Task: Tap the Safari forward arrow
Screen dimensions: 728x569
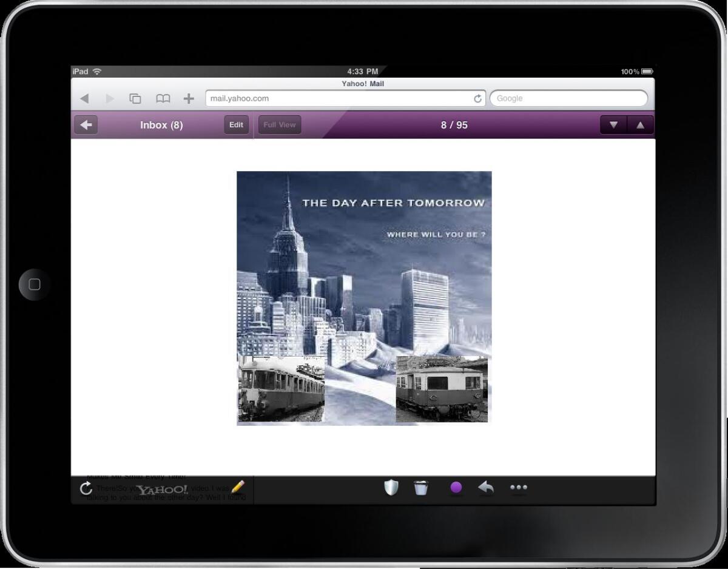Action: coord(110,98)
